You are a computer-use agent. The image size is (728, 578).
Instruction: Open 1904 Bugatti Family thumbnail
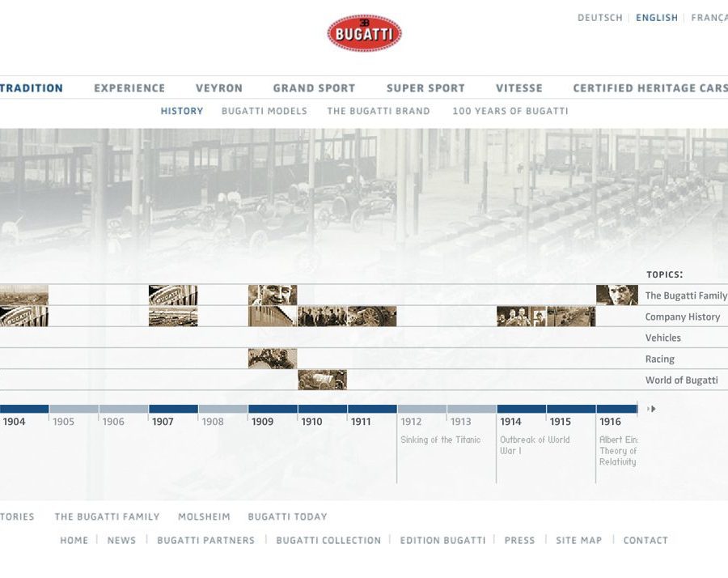coord(24,295)
